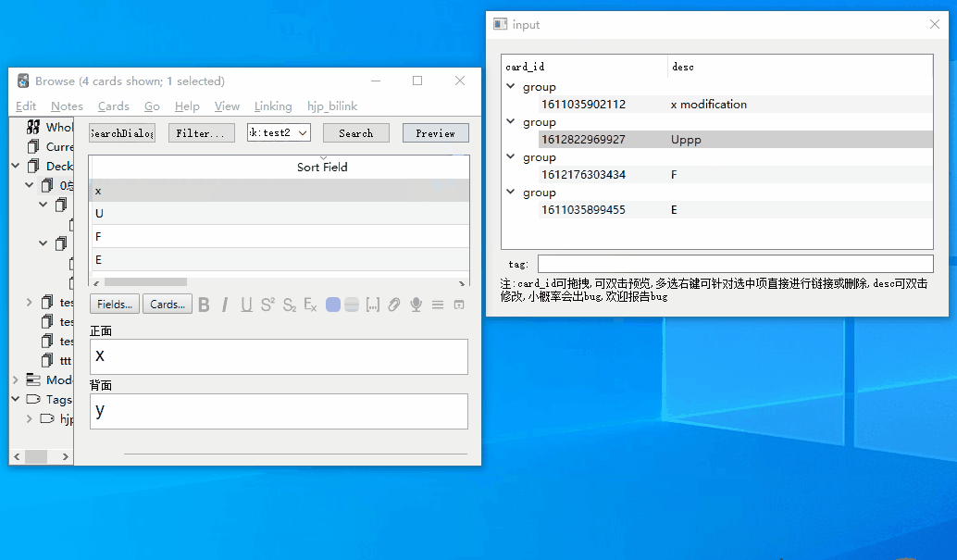Open the Edit menu
This screenshot has width=957, height=560.
(x=26, y=106)
